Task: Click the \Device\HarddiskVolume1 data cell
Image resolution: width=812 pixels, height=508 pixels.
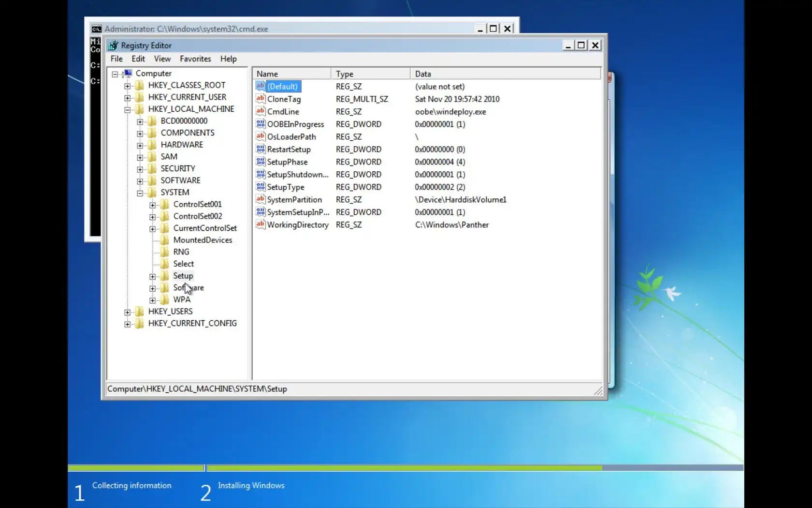Action: 461,200
